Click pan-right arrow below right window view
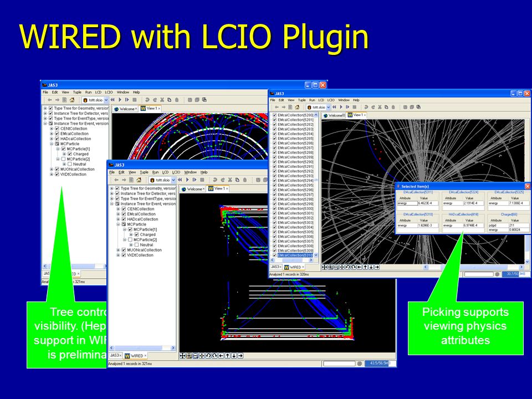This screenshot has height=399, width=532. [377, 267]
